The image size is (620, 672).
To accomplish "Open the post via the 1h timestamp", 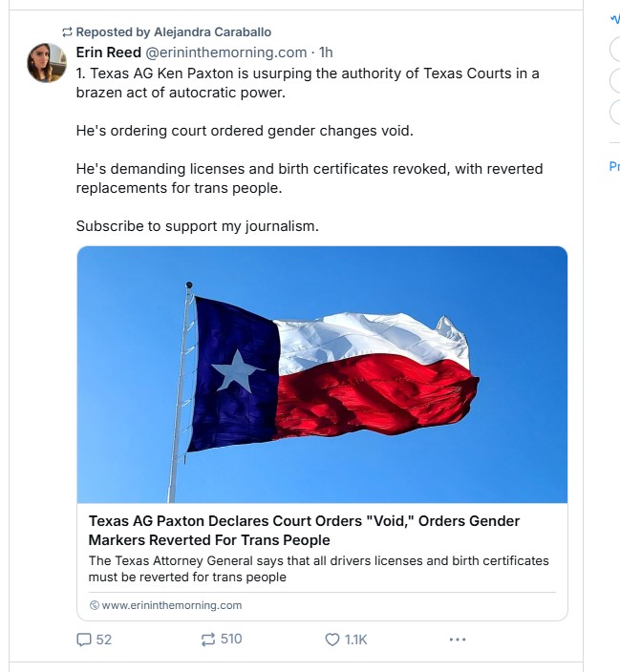I will point(326,52).
